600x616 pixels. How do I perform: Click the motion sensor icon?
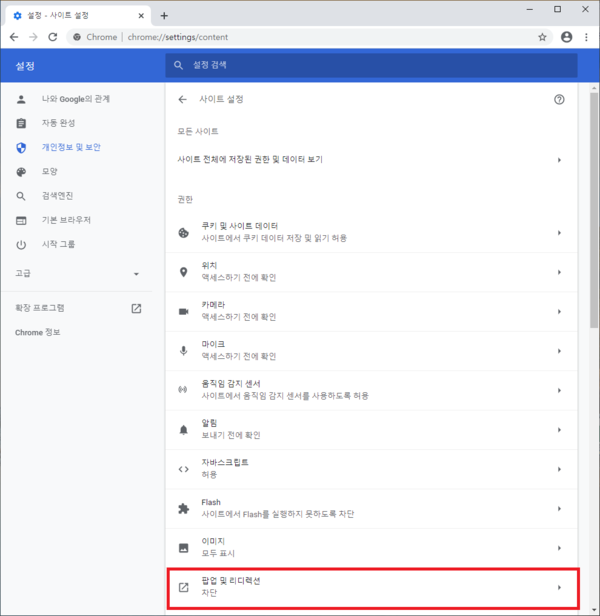coord(183,389)
